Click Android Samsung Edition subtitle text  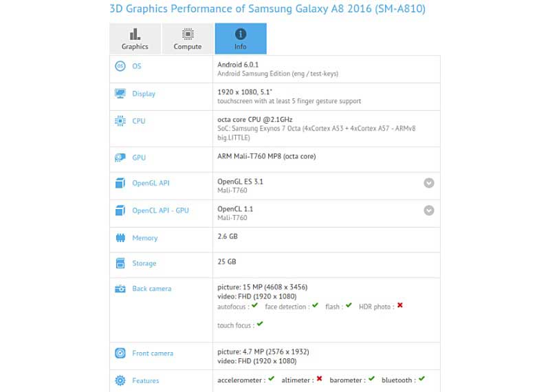(x=278, y=74)
